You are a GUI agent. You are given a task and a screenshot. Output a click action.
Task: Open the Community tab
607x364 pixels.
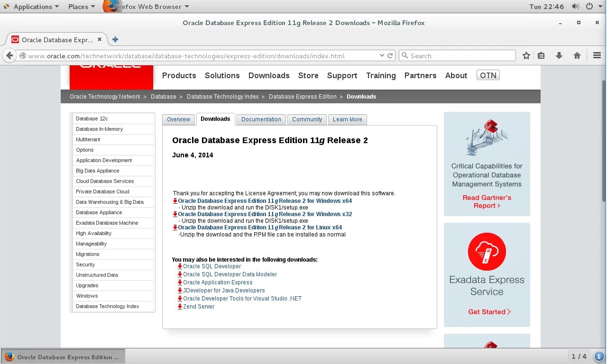307,119
